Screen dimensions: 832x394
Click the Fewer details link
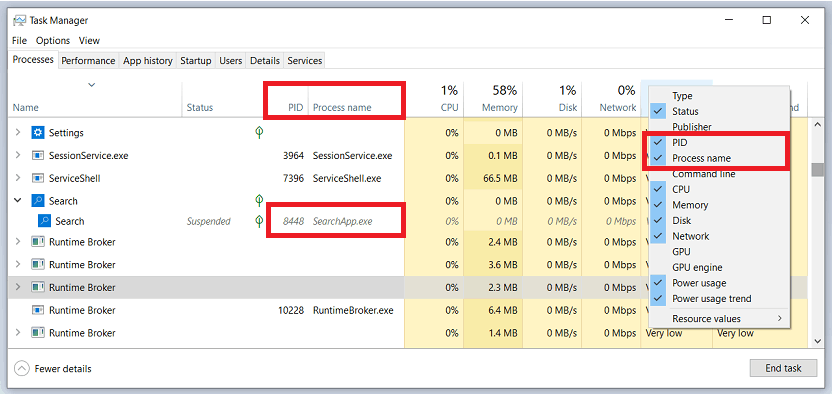click(63, 369)
